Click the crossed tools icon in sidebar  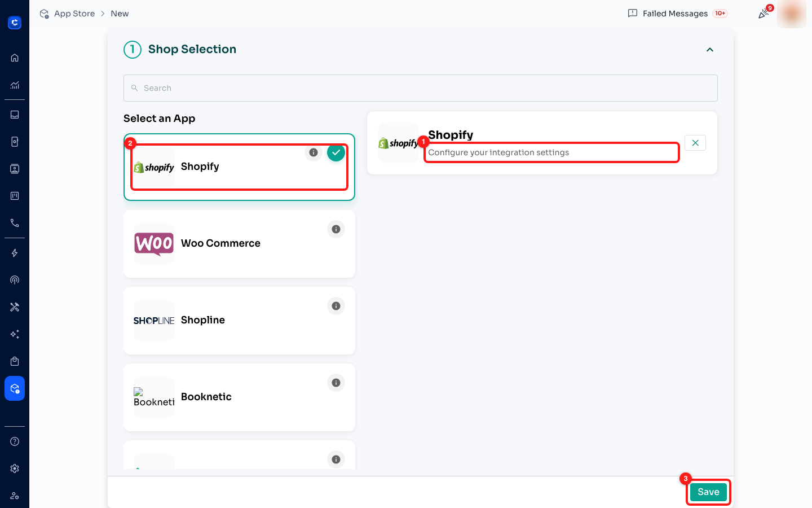click(15, 307)
